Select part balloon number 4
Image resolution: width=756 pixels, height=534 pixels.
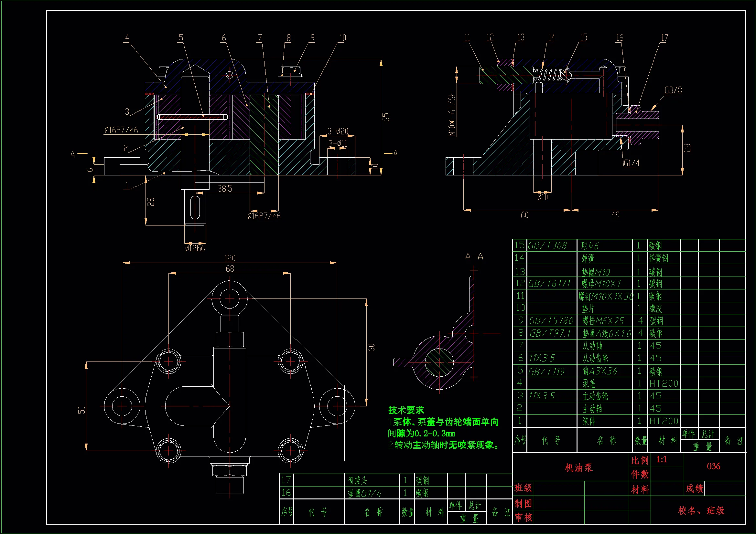127,38
